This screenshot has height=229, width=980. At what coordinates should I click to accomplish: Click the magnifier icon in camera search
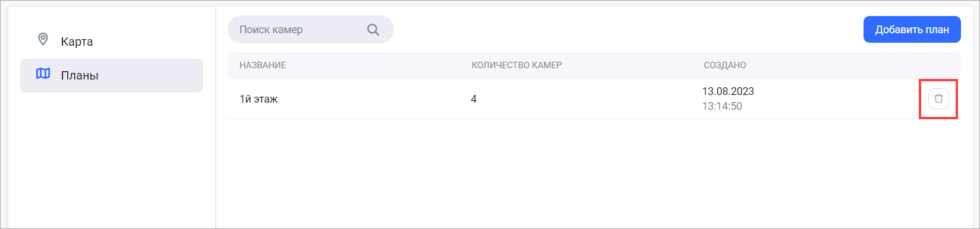coord(373,30)
